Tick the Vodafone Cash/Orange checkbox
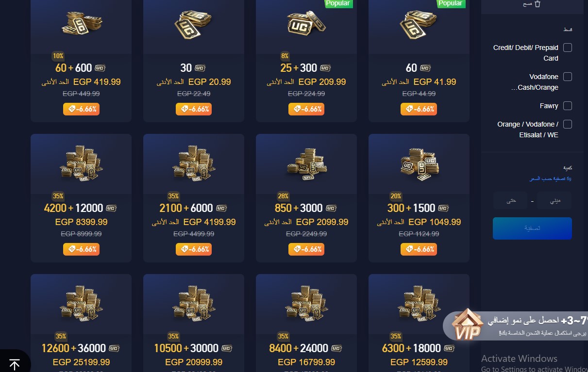Image resolution: width=588 pixels, height=372 pixels. click(567, 77)
